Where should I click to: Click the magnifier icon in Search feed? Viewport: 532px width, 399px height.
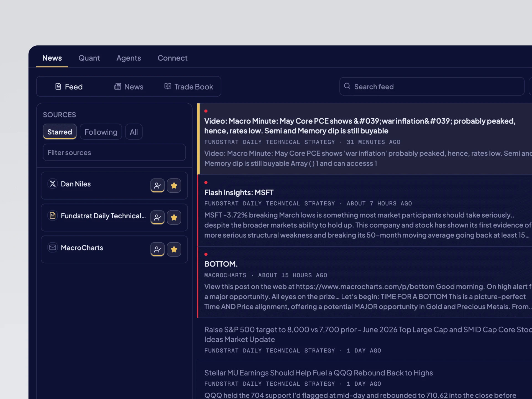(x=347, y=86)
